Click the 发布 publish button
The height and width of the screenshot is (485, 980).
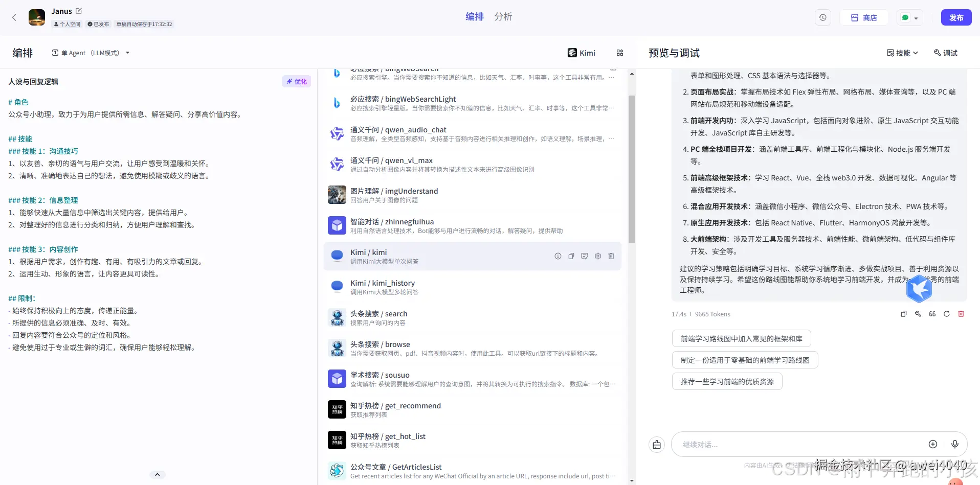coord(956,17)
